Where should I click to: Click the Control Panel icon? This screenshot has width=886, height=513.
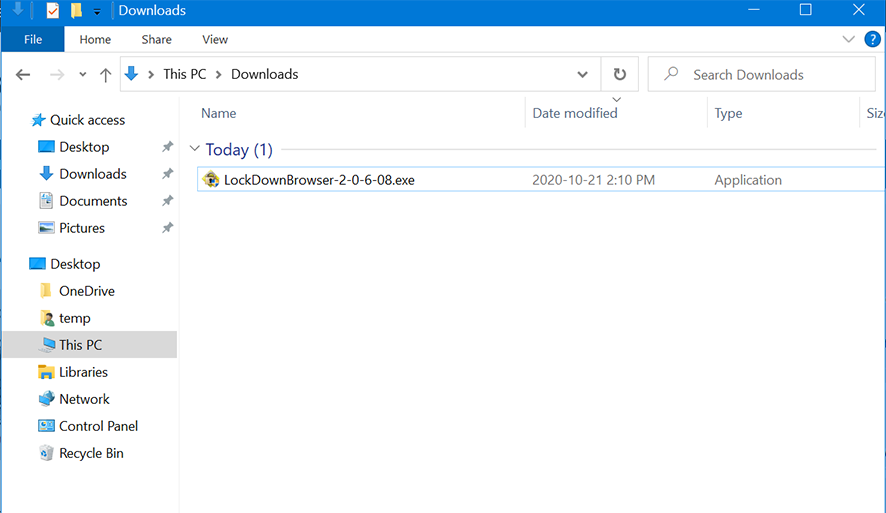tap(46, 426)
